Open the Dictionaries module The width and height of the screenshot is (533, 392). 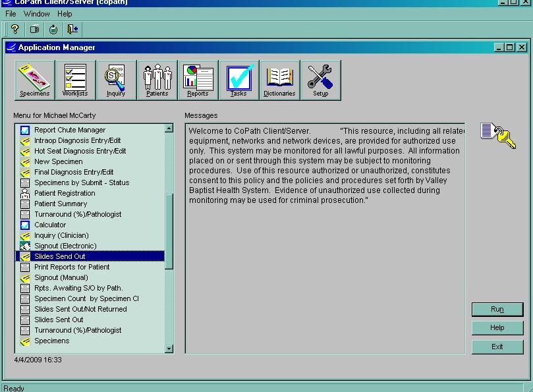coord(279,79)
